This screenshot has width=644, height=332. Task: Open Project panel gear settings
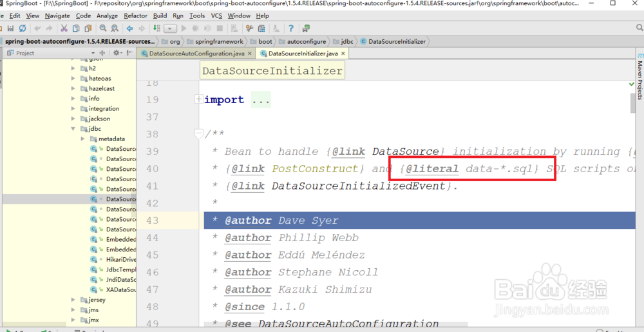[117, 53]
